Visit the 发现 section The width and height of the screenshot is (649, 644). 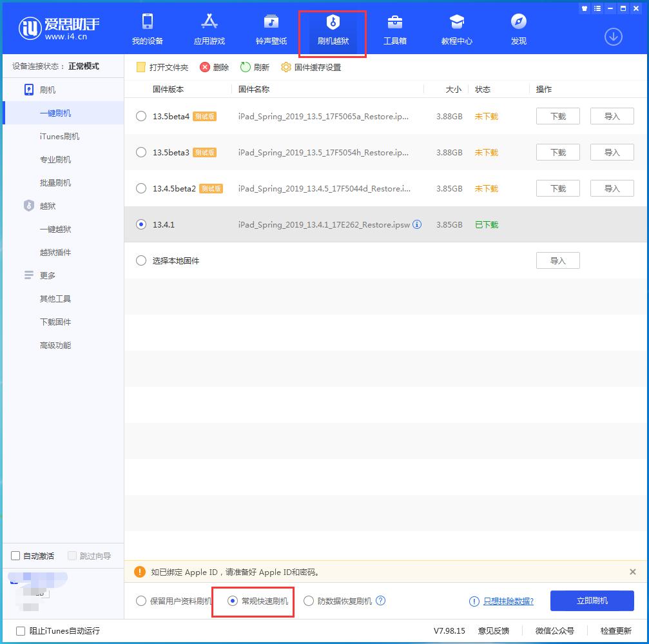pyautogui.click(x=518, y=29)
